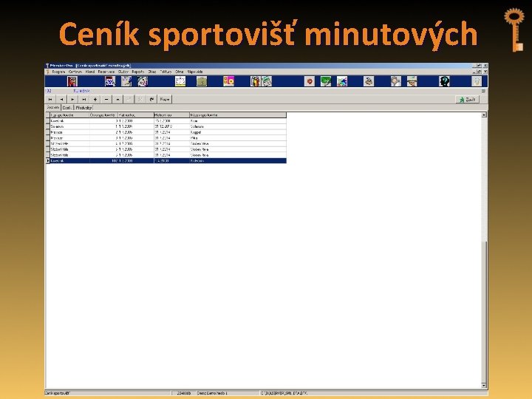Open the Centrum menu
Viewport: 532px width, 399px height.
pyautogui.click(x=75, y=72)
